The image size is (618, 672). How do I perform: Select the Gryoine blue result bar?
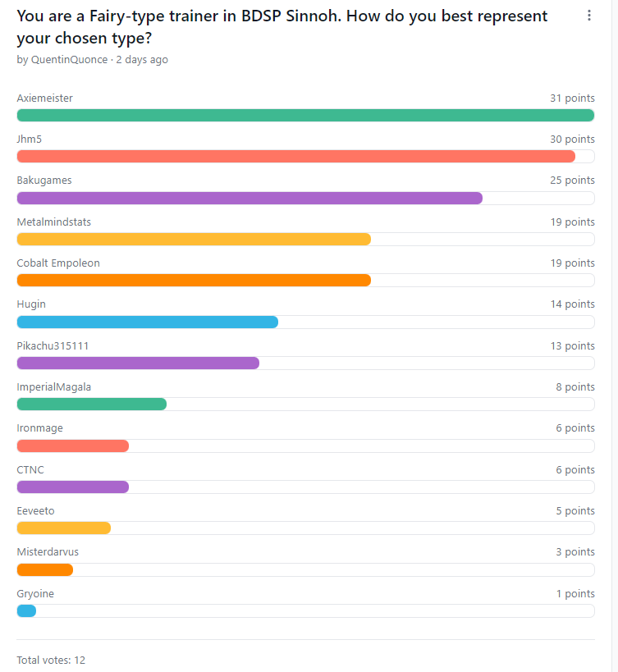(26, 610)
